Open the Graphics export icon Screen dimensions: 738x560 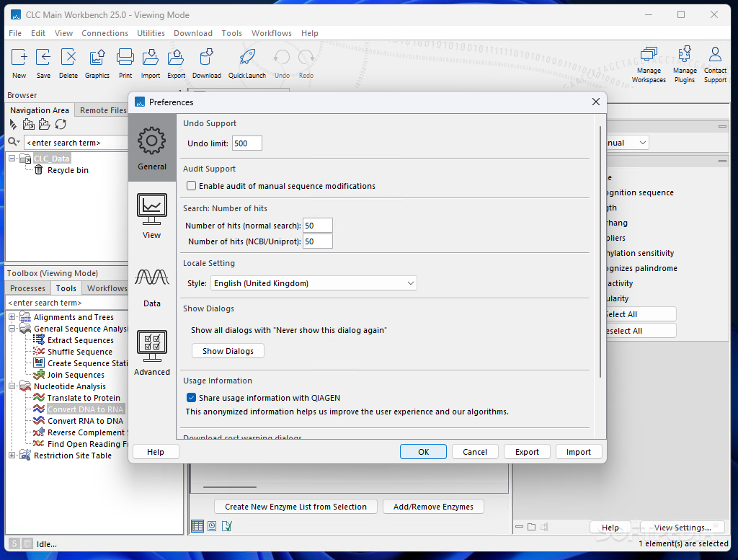pyautogui.click(x=97, y=58)
